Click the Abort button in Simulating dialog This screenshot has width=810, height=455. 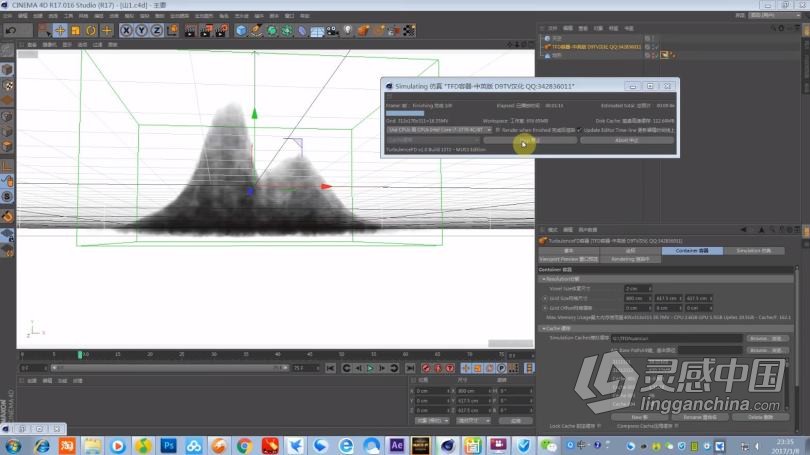tap(627, 140)
